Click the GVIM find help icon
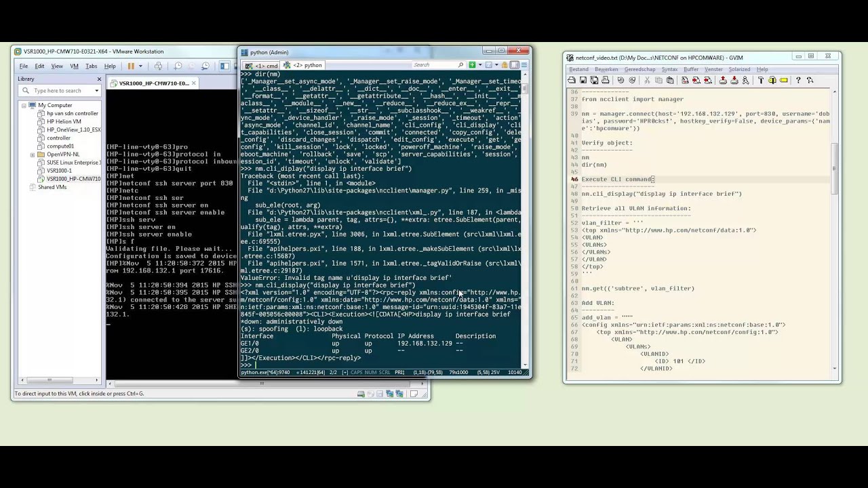This screenshot has width=868, height=488. click(810, 80)
